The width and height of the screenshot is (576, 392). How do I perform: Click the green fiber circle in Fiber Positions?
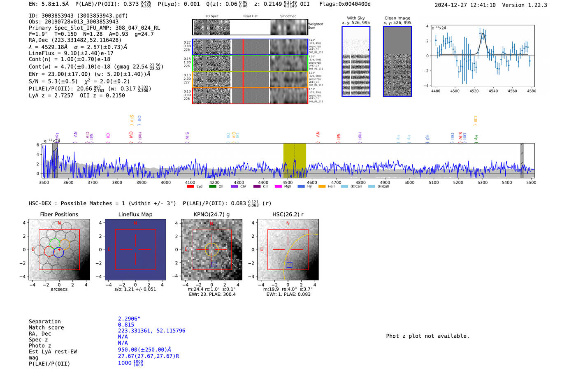(55, 244)
